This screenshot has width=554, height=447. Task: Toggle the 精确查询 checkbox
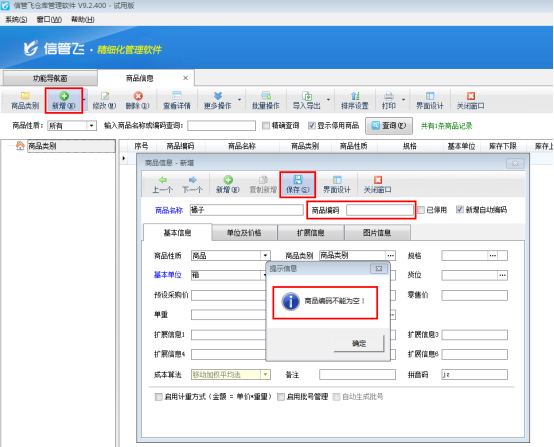point(266,125)
